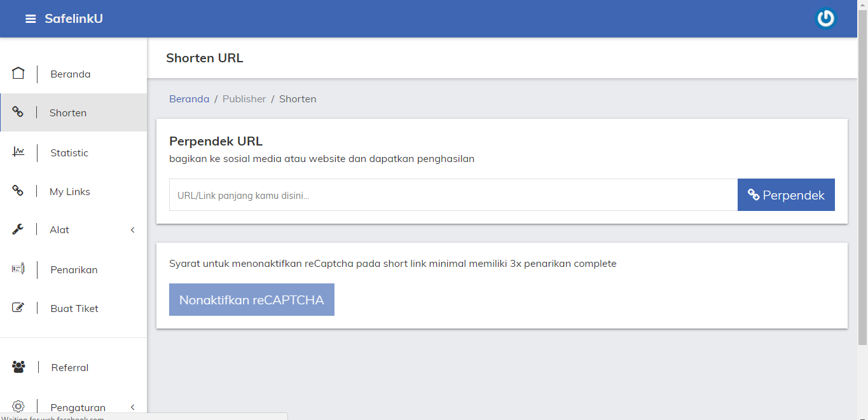The height and width of the screenshot is (420, 868).
Task: Click the My Links chain icon
Action: [x=18, y=191]
